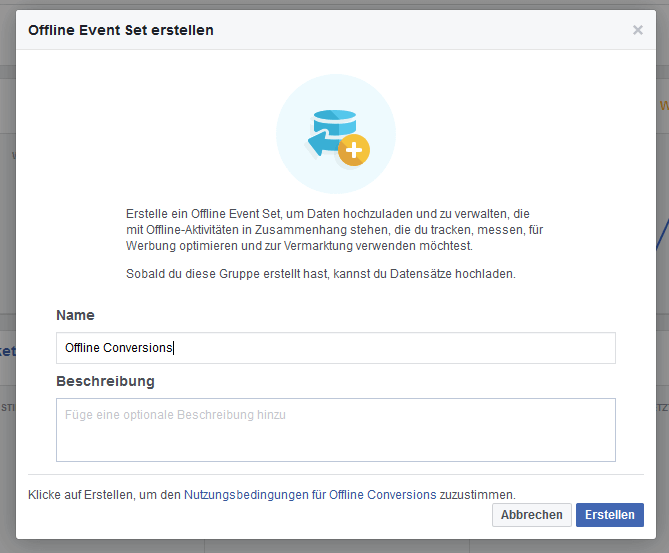The width and height of the screenshot is (669, 553).
Task: Click the 'Name' field label
Action: 75,315
